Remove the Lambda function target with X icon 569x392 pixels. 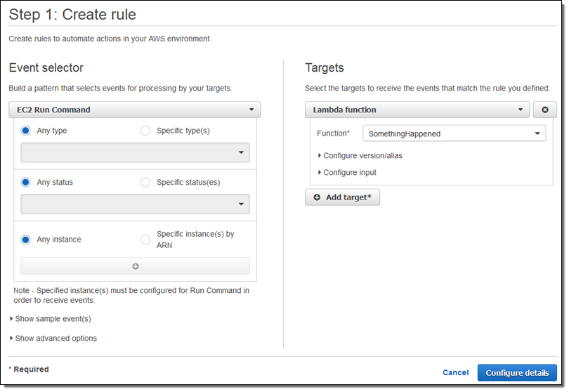pyautogui.click(x=544, y=110)
